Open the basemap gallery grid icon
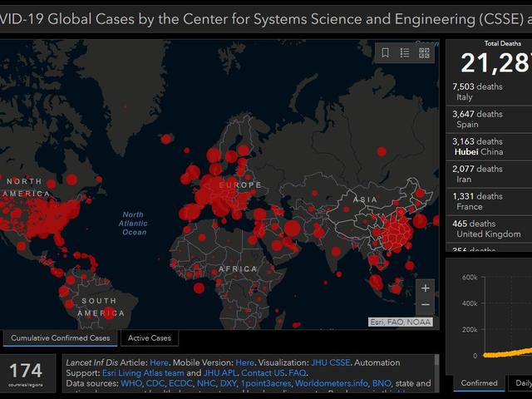 425,52
